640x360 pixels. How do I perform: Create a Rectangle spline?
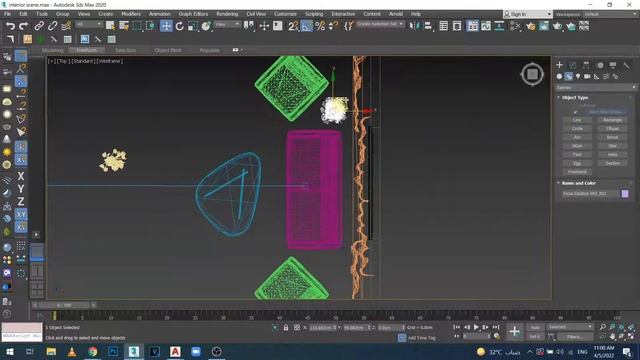pos(613,120)
